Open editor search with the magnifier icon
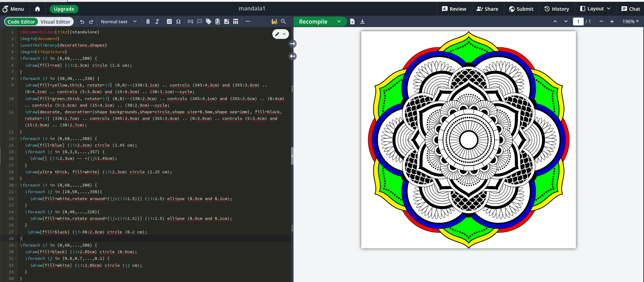Image resolution: width=644 pixels, height=282 pixels. 283,22
